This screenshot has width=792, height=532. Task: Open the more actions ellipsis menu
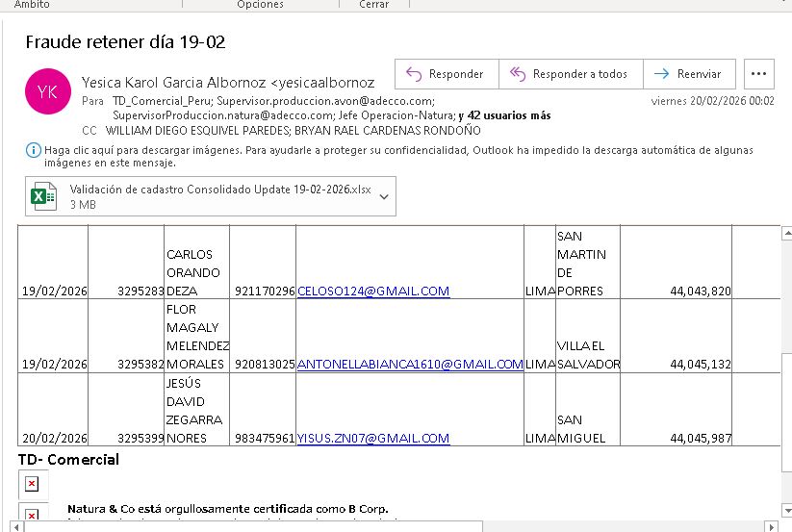pos(759,74)
